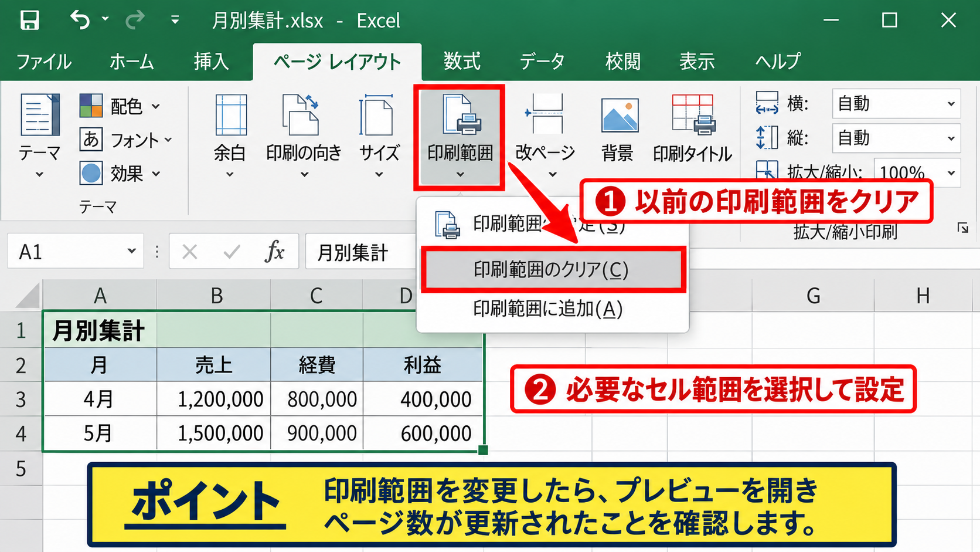Click the cell with 900,000

point(317,433)
